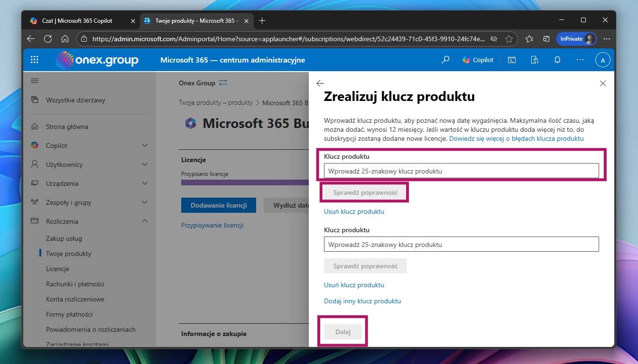Go back in the browser
This screenshot has width=638, height=364.
30,39
